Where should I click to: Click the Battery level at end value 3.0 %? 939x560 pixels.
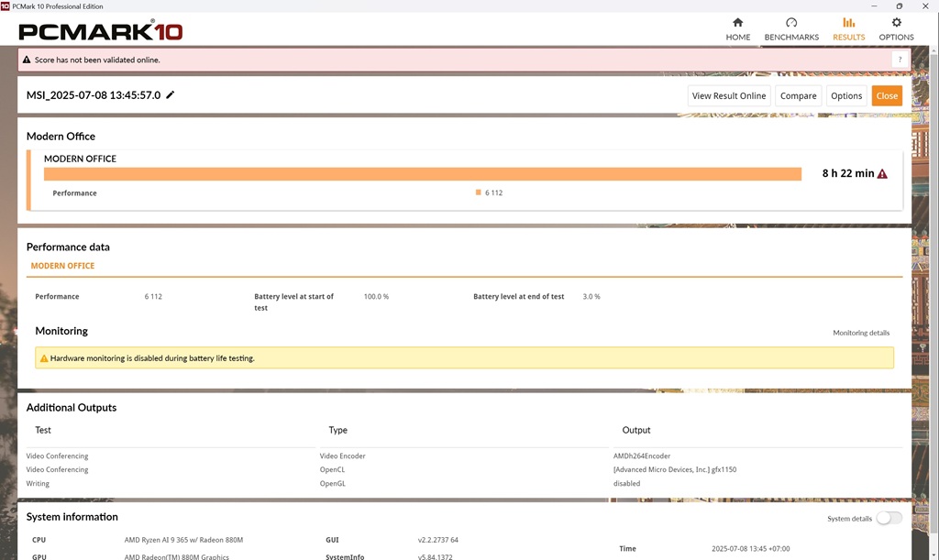pos(591,297)
